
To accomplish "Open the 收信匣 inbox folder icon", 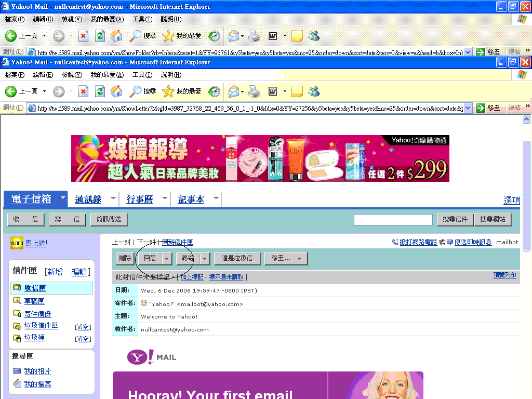I will pos(17,288).
